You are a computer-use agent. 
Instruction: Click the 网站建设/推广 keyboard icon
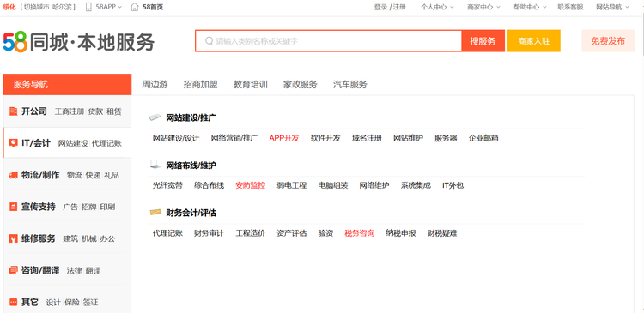(155, 118)
